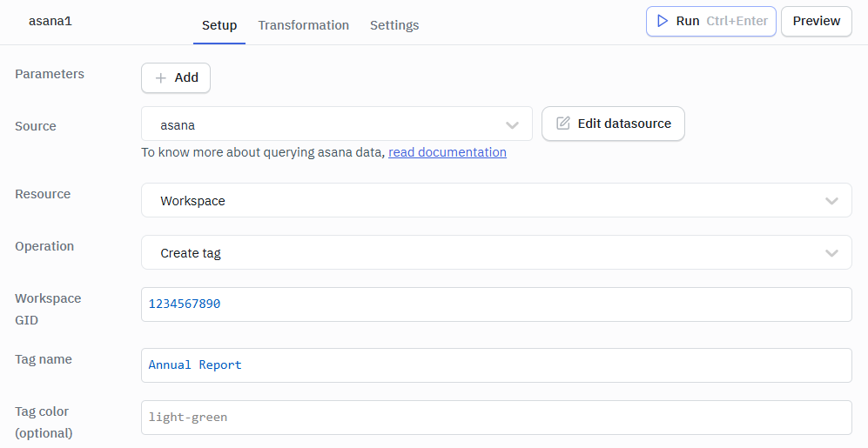
Task: Switch to the Setup tab
Action: tap(219, 25)
